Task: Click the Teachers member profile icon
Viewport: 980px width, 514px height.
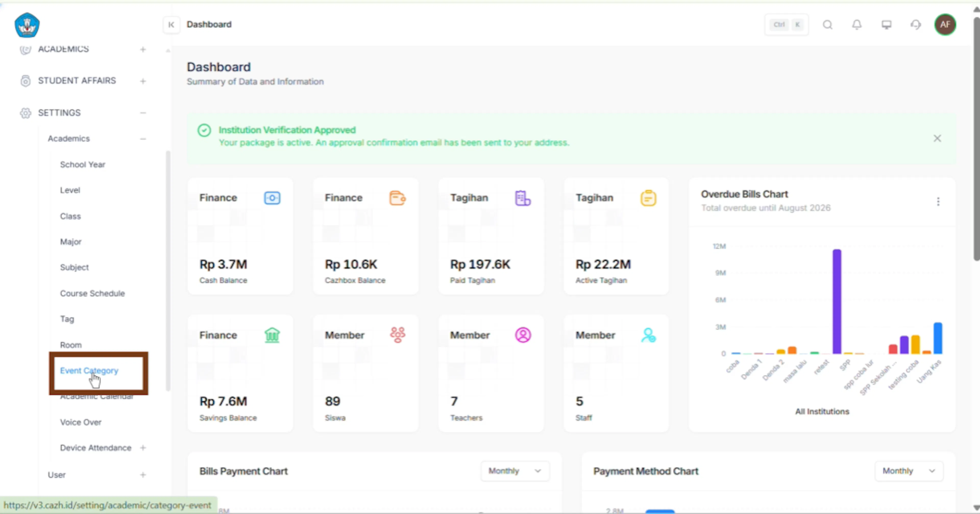Action: 523,335
